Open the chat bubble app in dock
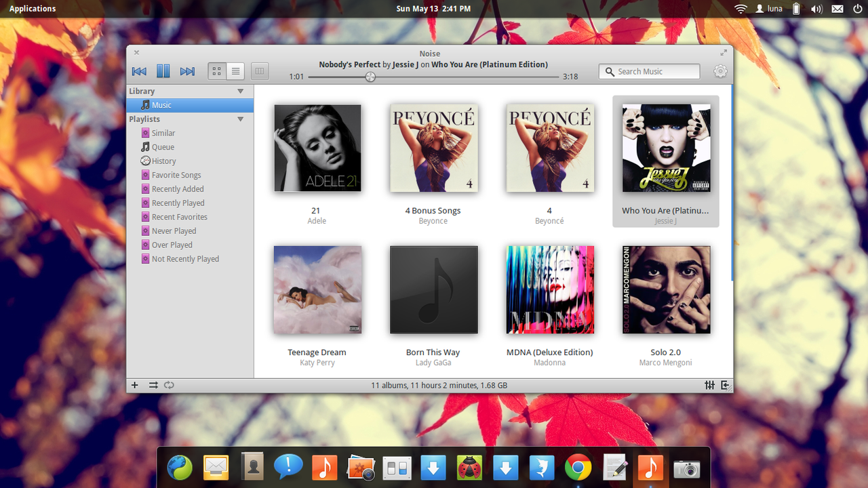The width and height of the screenshot is (868, 488). 288,467
